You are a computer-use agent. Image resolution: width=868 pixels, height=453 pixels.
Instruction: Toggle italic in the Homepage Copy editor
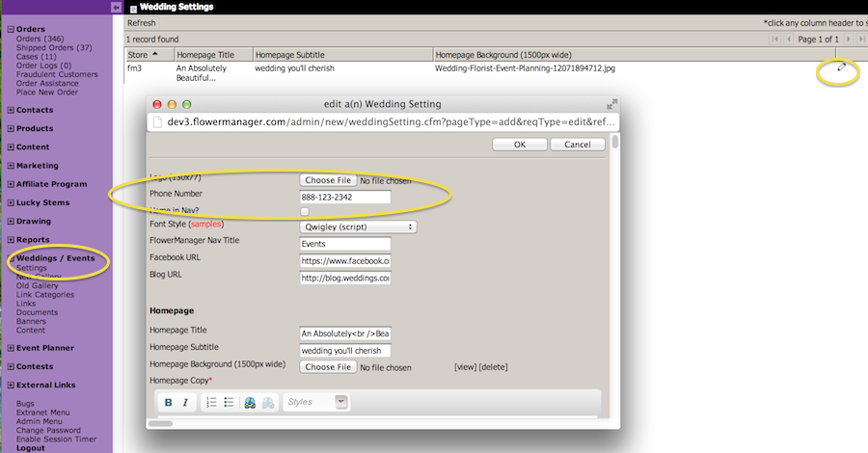(185, 402)
